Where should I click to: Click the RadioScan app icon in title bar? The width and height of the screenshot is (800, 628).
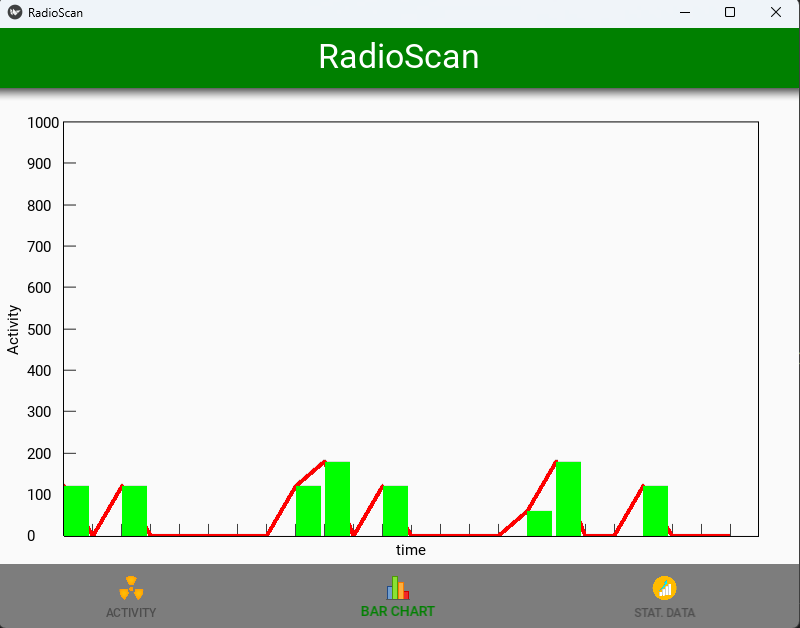(x=14, y=12)
